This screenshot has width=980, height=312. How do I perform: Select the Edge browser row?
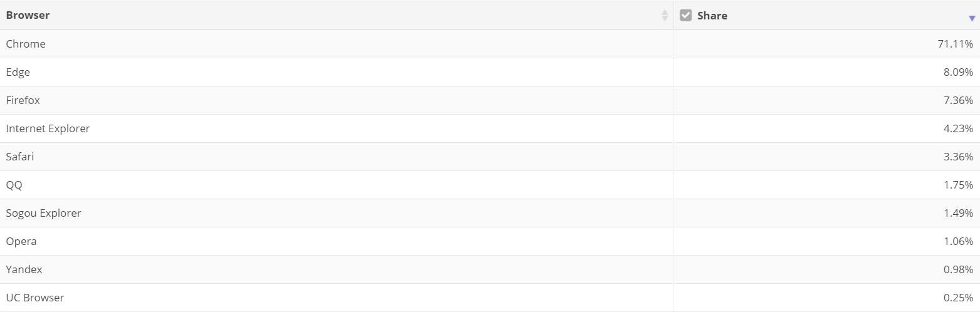pyautogui.click(x=490, y=72)
